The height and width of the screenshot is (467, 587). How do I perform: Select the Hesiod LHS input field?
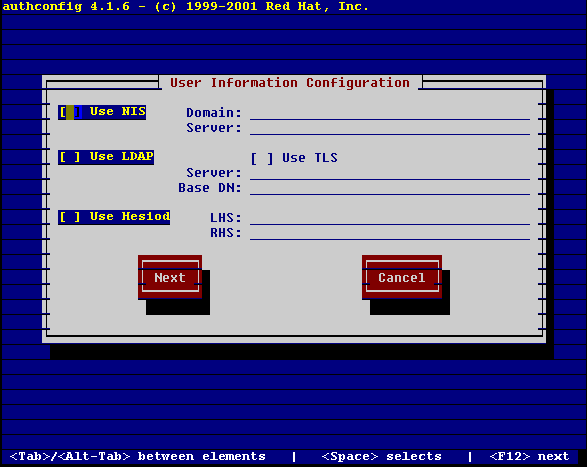(390, 218)
